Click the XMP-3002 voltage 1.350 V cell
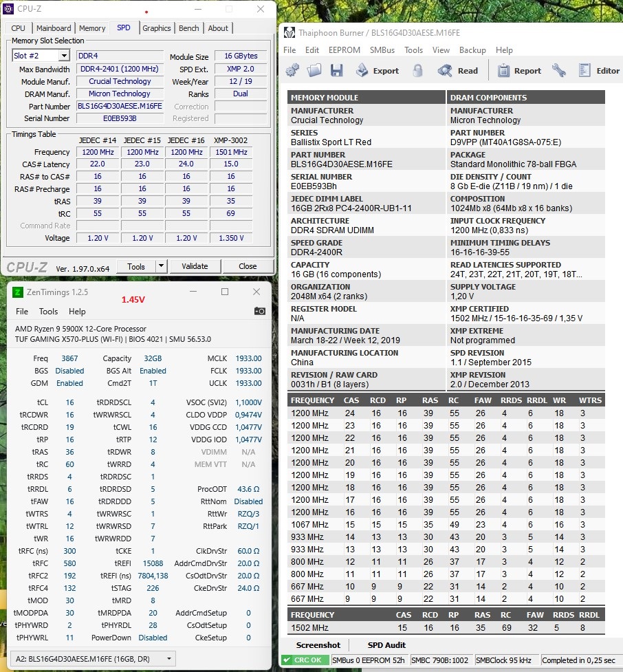 tap(231, 238)
